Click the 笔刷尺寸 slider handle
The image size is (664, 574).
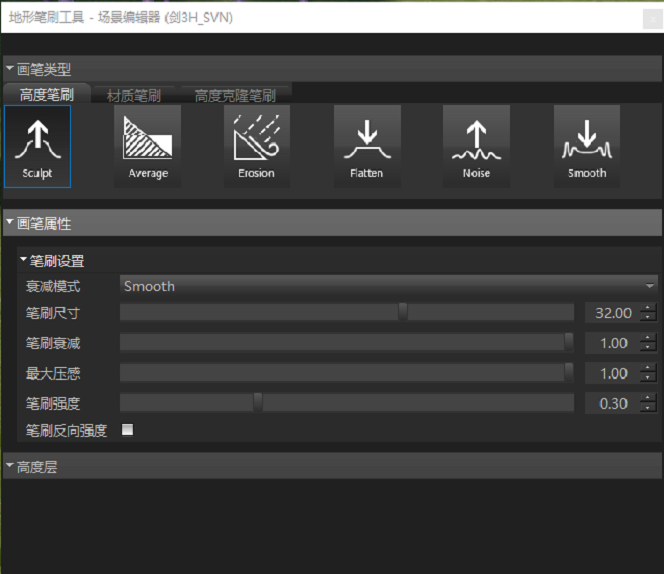[x=403, y=312]
